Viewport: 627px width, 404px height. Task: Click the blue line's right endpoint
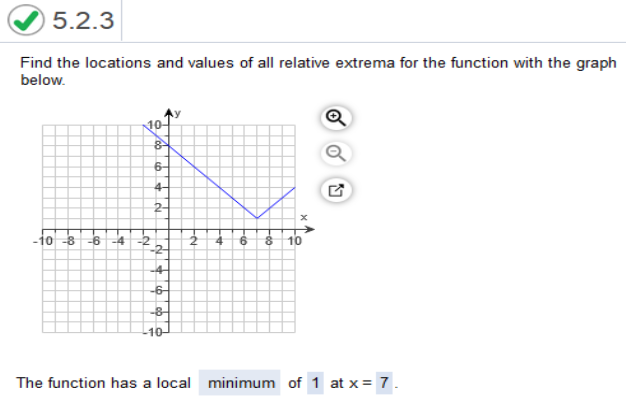click(295, 187)
